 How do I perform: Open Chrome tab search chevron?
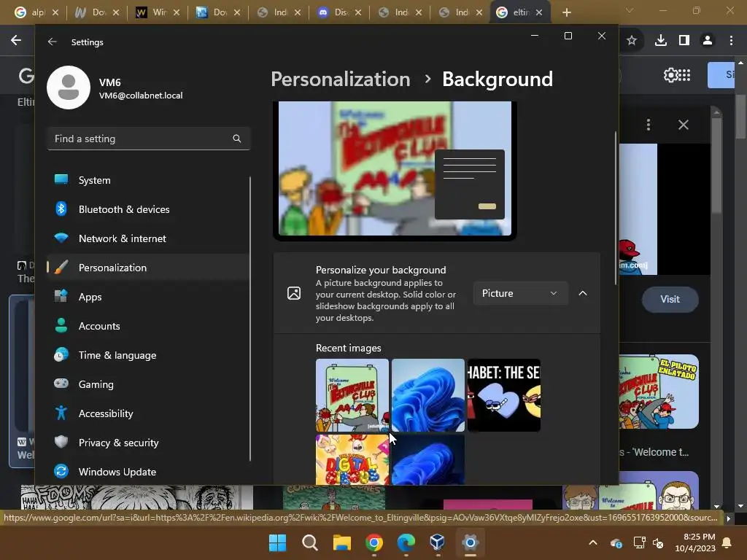tap(630, 10)
